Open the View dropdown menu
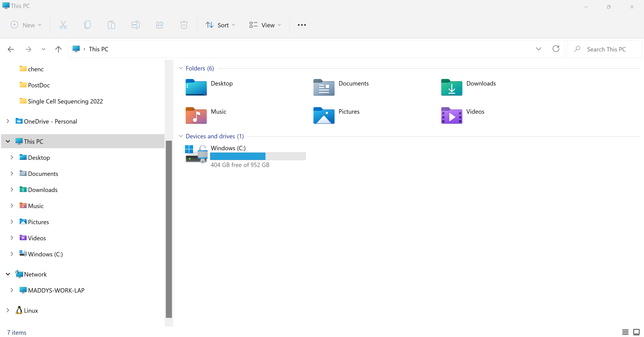Image resolution: width=644 pixels, height=337 pixels. click(265, 25)
